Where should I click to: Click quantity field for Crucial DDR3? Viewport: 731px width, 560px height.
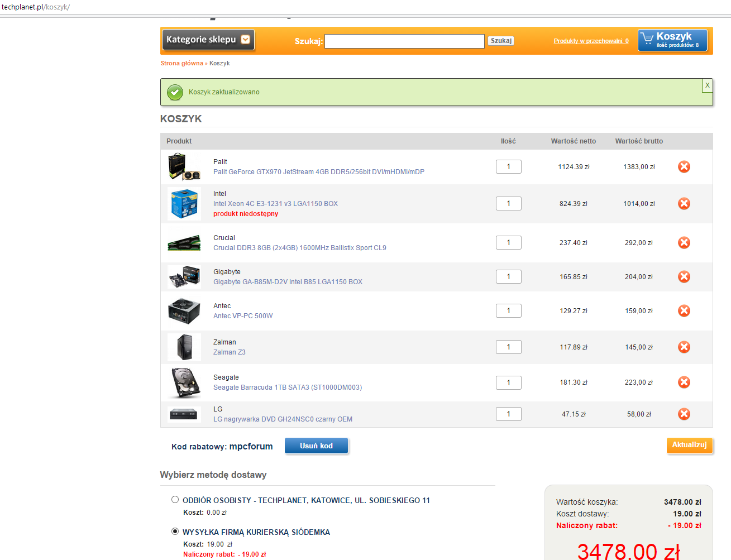point(509,242)
